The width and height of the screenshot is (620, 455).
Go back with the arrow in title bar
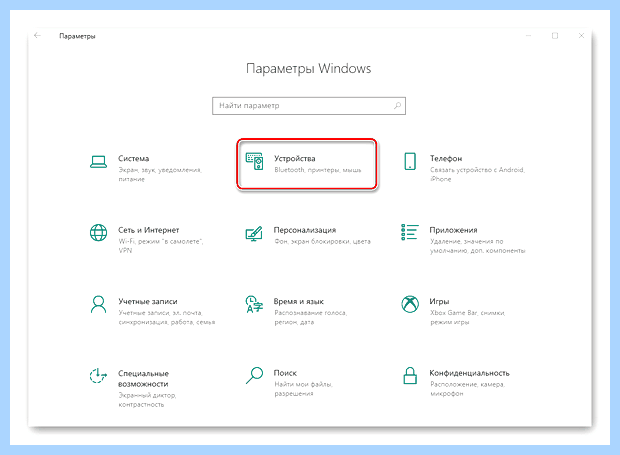[x=37, y=36]
